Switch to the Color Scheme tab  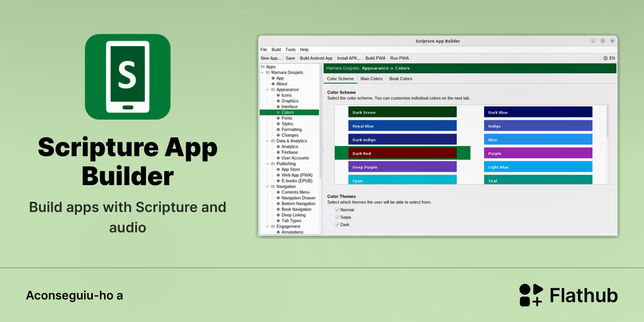(x=340, y=79)
